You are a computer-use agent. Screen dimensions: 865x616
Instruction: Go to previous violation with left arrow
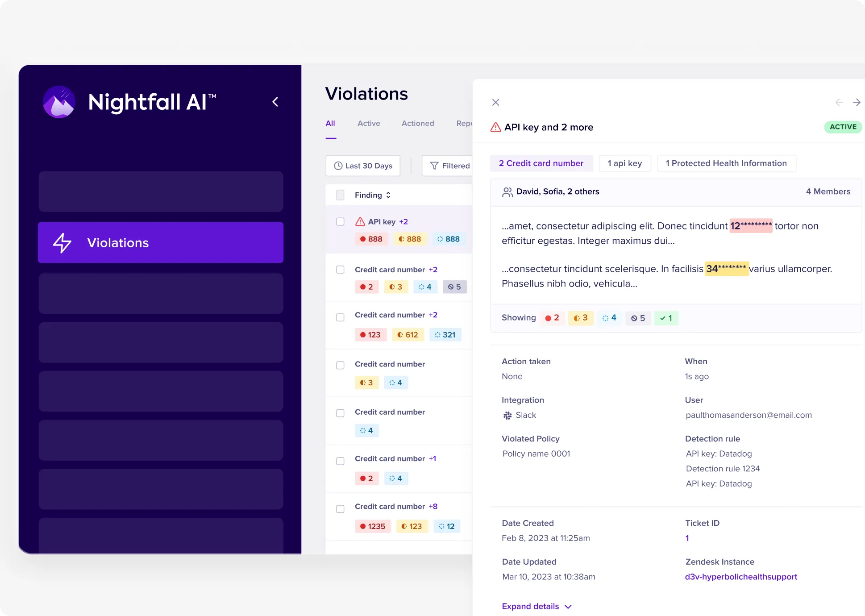[839, 102]
